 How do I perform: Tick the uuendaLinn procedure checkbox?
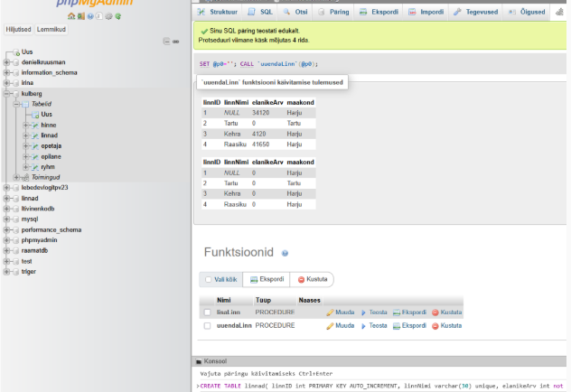207,325
